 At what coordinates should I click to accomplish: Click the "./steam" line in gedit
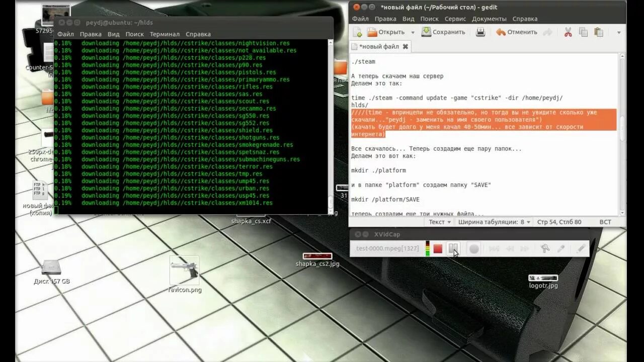(x=363, y=61)
